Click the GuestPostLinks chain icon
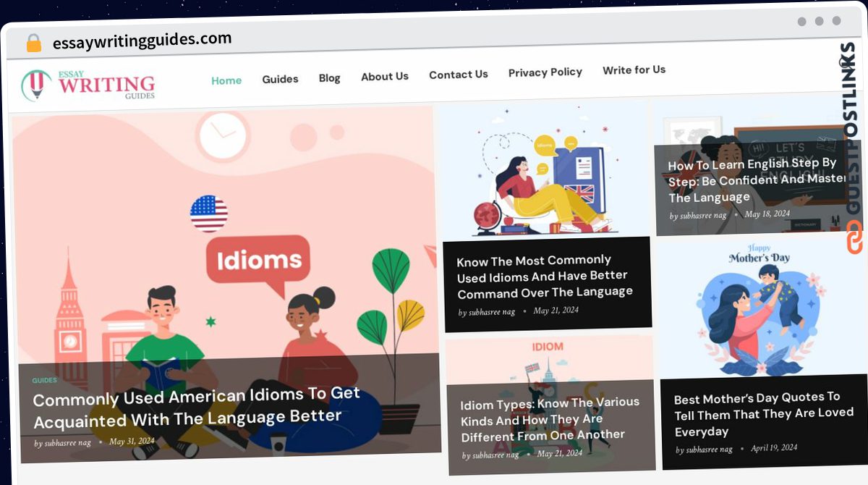The image size is (868, 485). tap(855, 237)
